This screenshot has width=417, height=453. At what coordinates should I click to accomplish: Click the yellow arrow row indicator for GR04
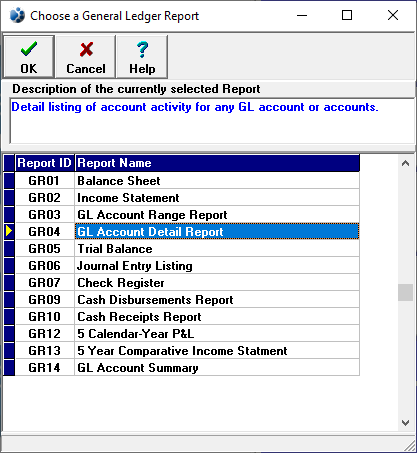tap(9, 231)
